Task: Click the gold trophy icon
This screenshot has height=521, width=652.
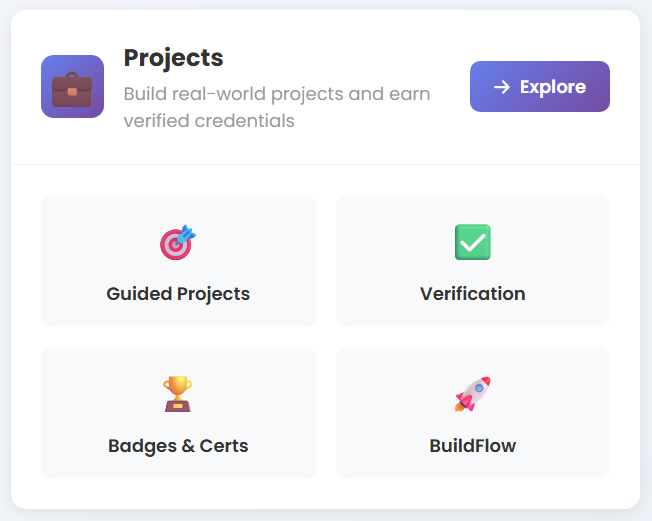Action: tap(178, 394)
